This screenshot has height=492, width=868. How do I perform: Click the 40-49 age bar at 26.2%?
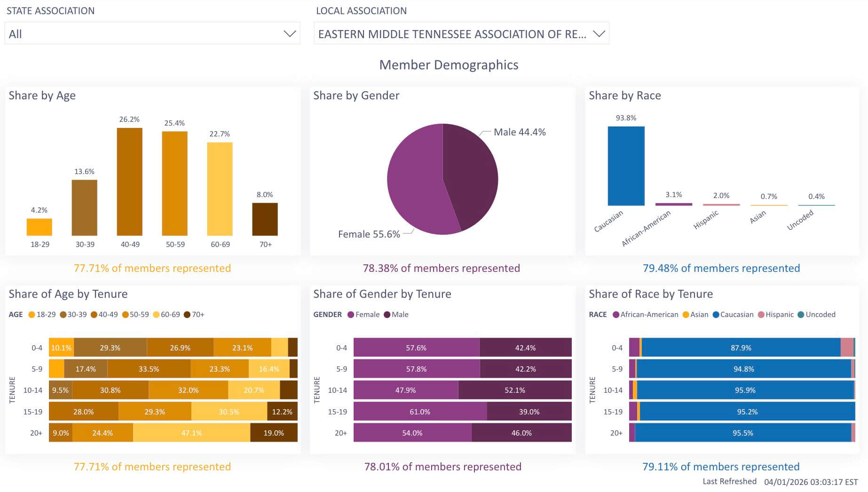[x=129, y=182]
